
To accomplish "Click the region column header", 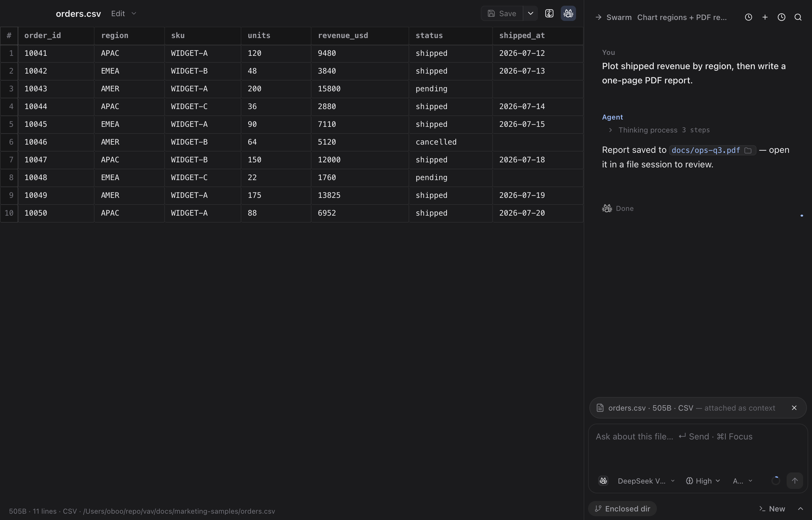I will (129, 36).
